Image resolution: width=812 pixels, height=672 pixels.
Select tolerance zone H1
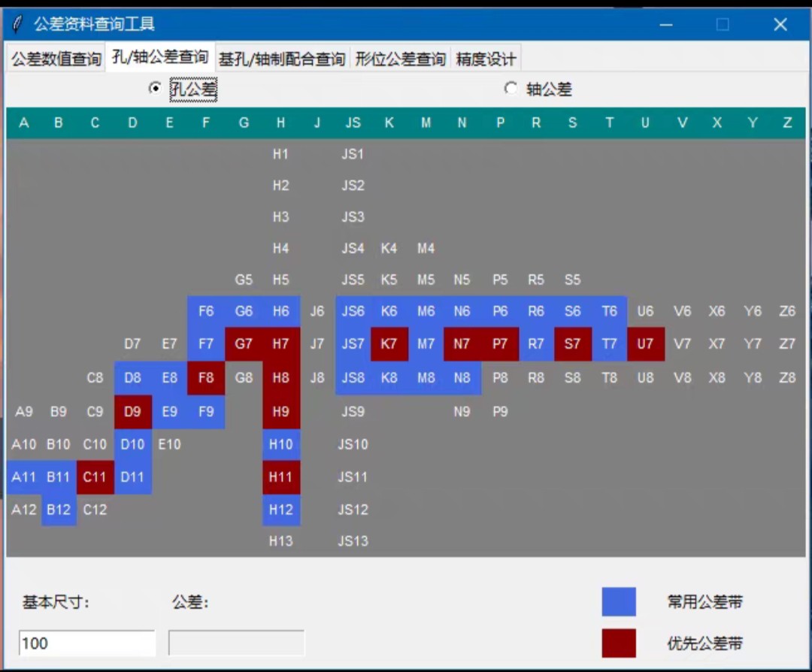(280, 154)
